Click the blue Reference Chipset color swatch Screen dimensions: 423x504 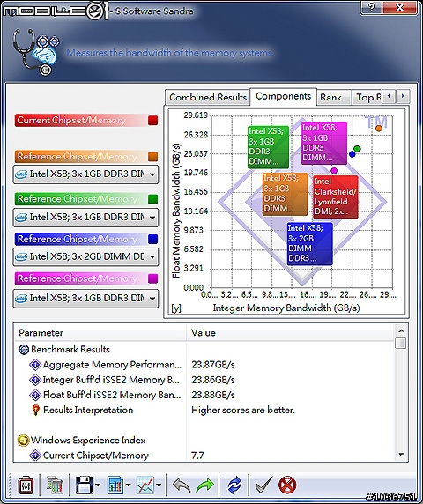[153, 239]
